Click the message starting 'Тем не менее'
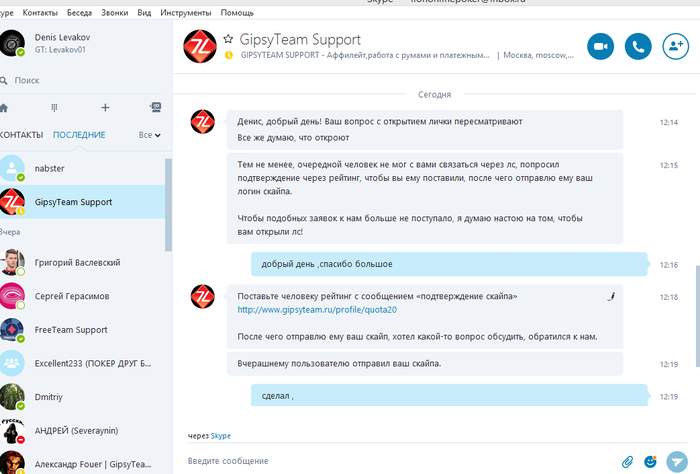Image resolution: width=700 pixels, height=474 pixels. pyautogui.click(x=425, y=198)
